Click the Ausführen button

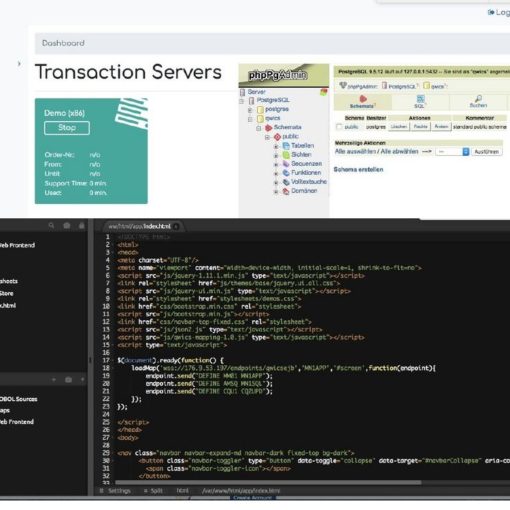487,152
